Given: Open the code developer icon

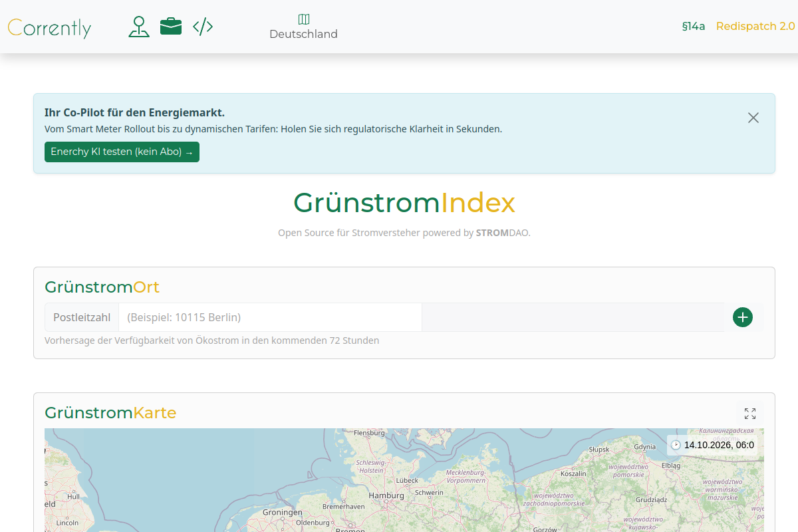Looking at the screenshot, I should [203, 27].
